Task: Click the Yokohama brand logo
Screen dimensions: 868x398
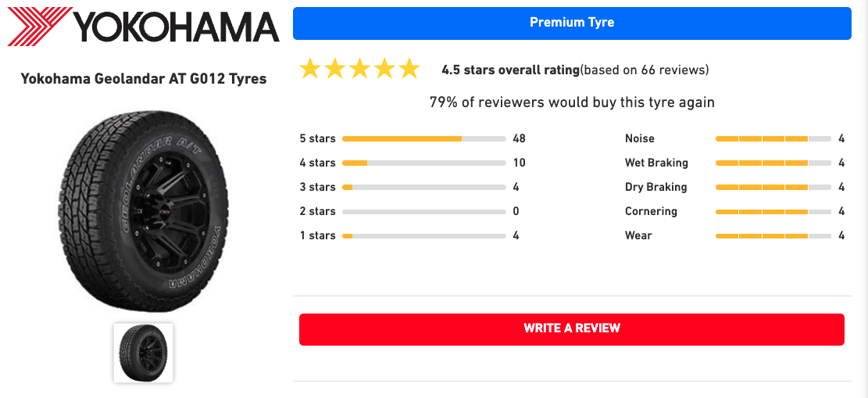Action: pyautogui.click(x=143, y=26)
